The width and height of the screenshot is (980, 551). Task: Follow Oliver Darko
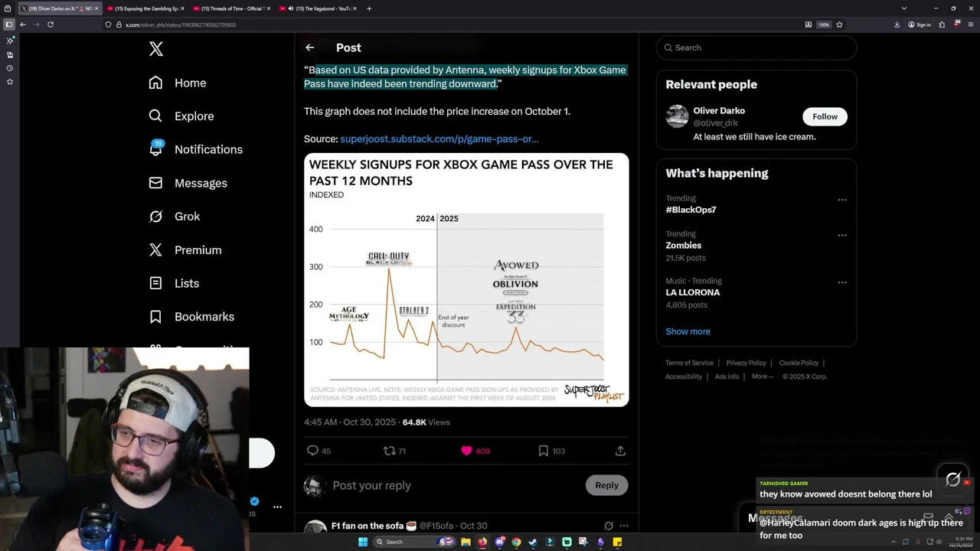pyautogui.click(x=825, y=116)
